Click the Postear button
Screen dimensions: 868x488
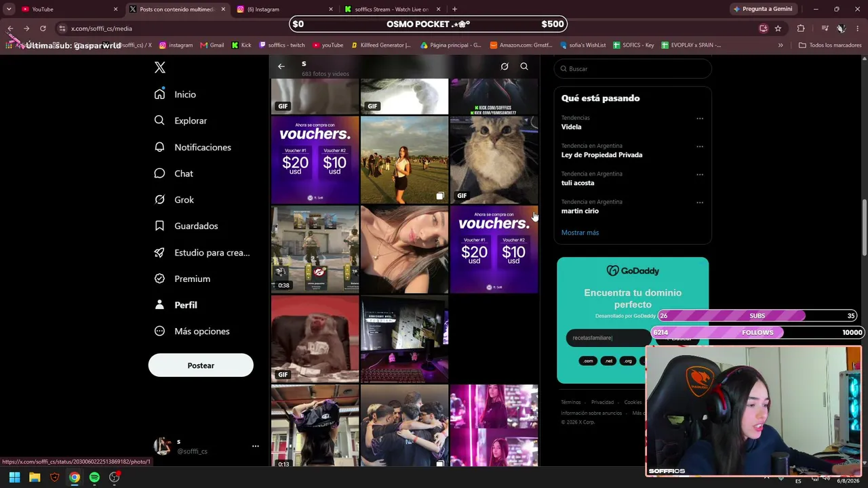click(x=201, y=365)
